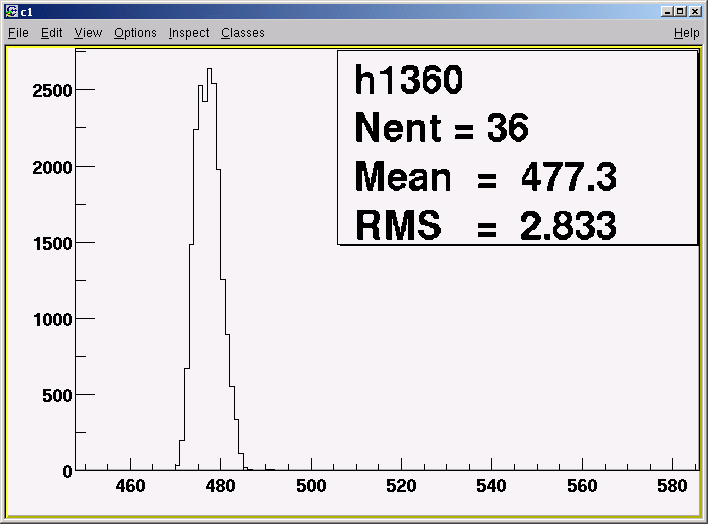708x524 pixels.
Task: Click y-axis label 0
Action: pyautogui.click(x=68, y=472)
